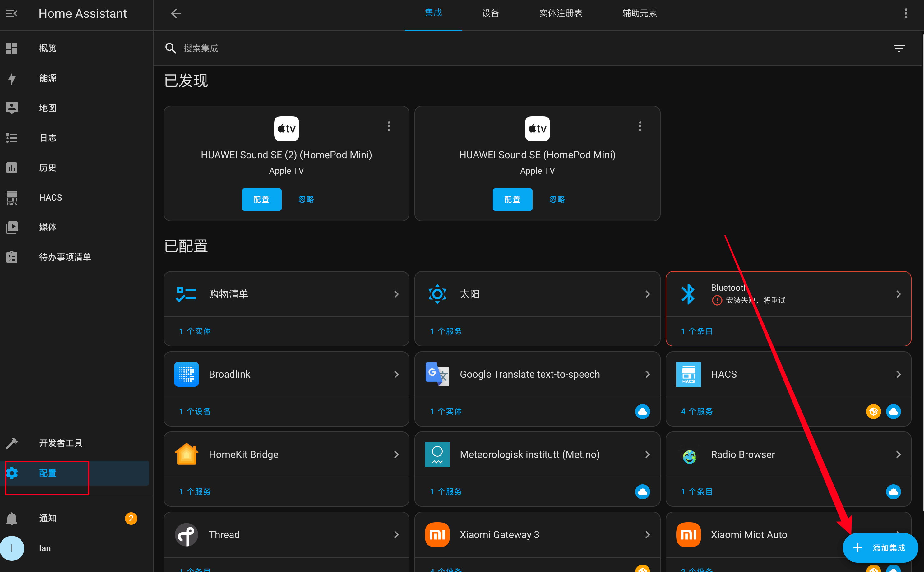The image size is (924, 572).
Task: Expand Google Translate text-to-speech chevron
Action: [x=648, y=374]
